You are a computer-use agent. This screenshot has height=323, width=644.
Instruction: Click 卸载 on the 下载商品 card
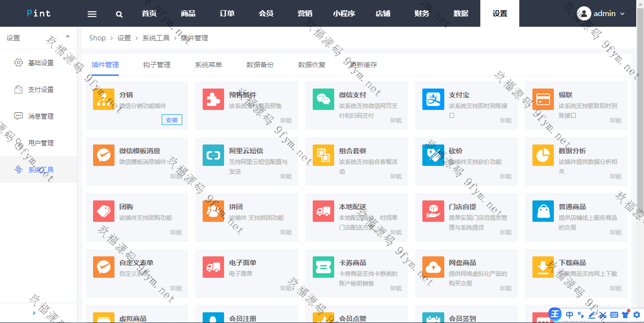pyautogui.click(x=616, y=288)
